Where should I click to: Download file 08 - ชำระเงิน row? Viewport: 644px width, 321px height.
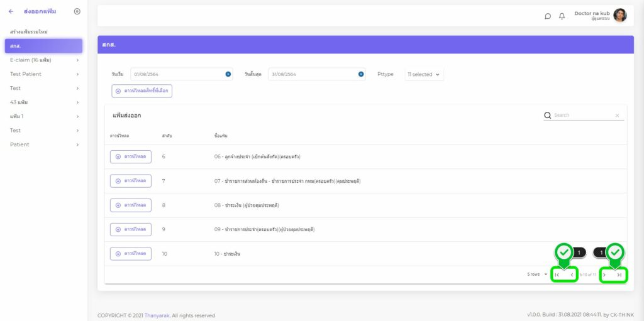point(131,205)
